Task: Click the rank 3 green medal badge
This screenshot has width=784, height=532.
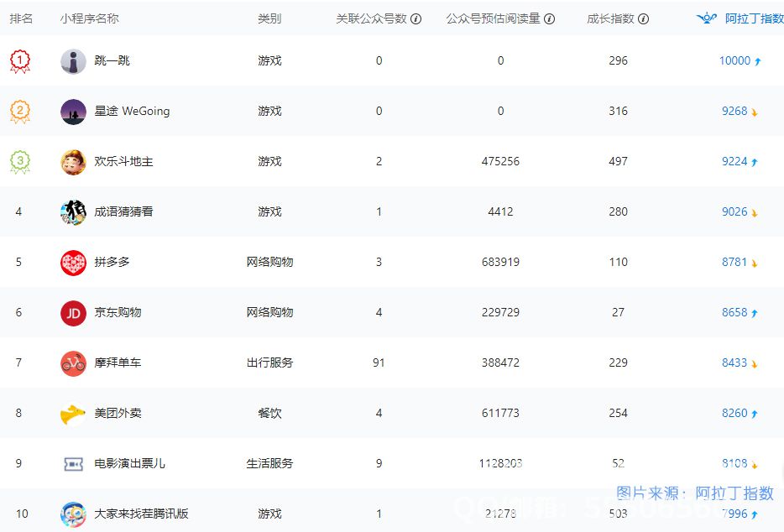Action: pyautogui.click(x=20, y=162)
